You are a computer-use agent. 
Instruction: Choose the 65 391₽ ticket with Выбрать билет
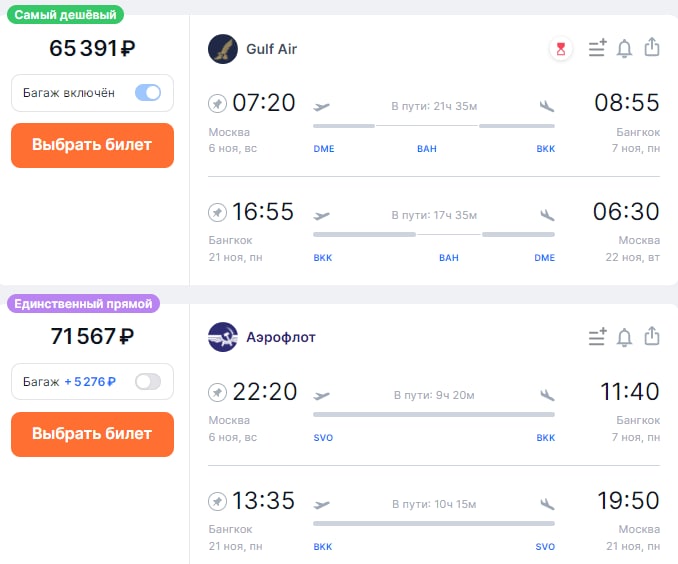93,145
